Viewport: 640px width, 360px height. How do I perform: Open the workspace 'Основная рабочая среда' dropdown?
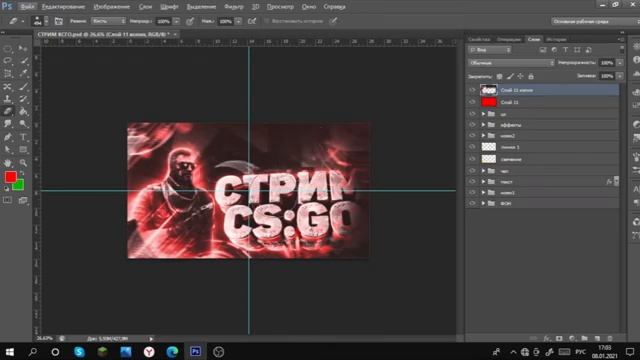coord(595,21)
